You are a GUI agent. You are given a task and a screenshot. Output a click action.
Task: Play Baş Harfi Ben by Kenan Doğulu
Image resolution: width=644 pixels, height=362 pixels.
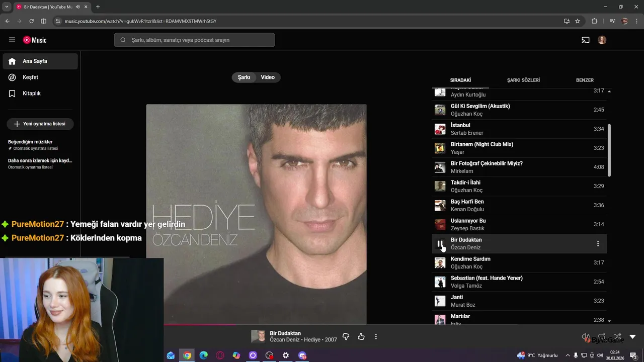pos(519,205)
